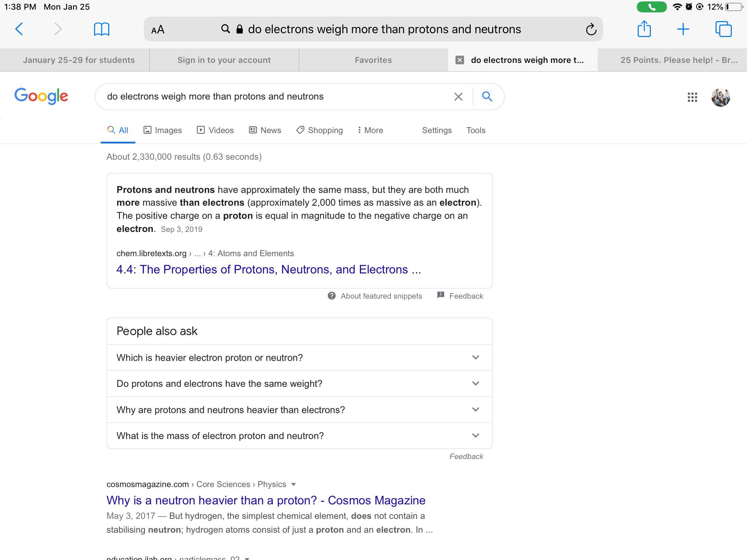The width and height of the screenshot is (747, 560).
Task: Open the share sheet icon
Action: tap(644, 29)
